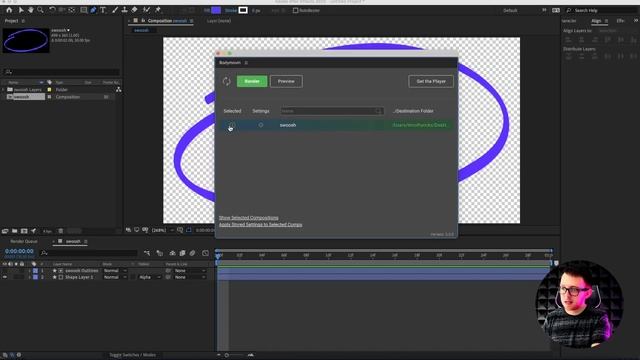Select the Brush tool
This screenshot has width=640, height=360.
(115, 10)
